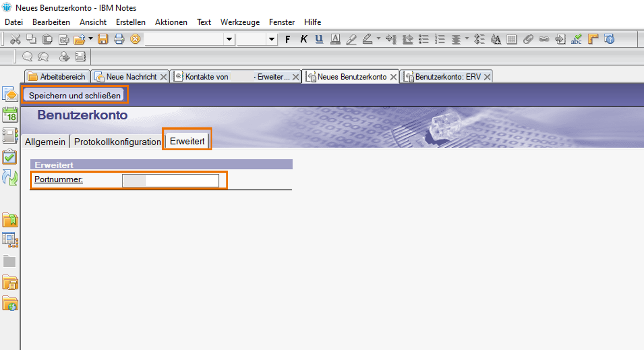
Task: Toggle italic formatting (K button)
Action: (x=303, y=39)
